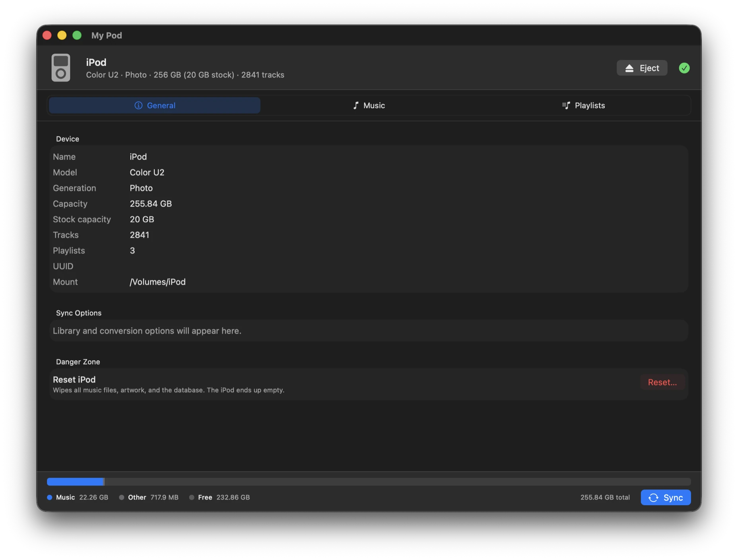738x560 pixels.
Task: Select the Capacity value 255.84 GB
Action: pos(151,204)
